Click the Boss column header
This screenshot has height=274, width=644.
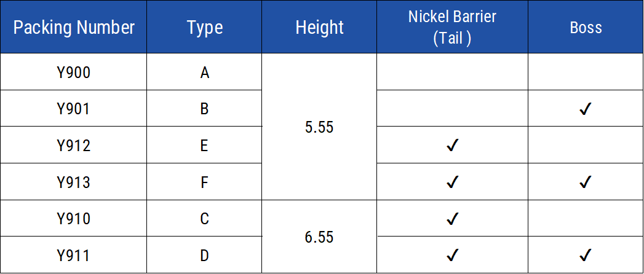tap(585, 28)
